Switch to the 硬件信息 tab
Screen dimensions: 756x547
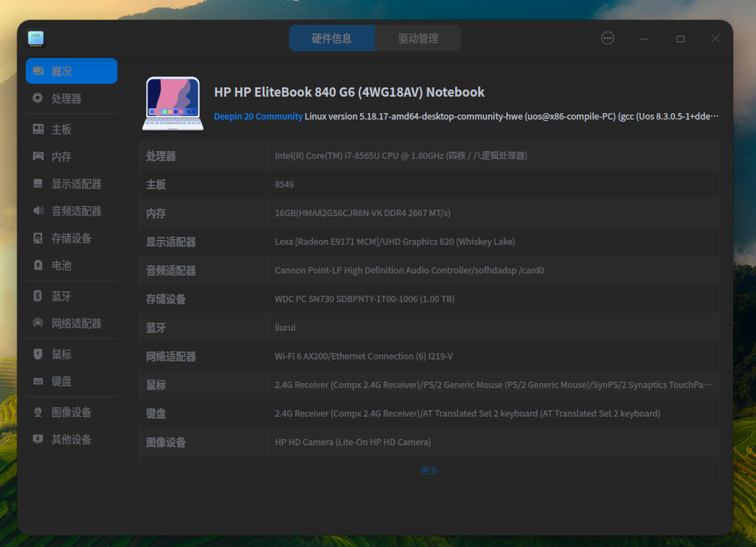click(x=331, y=38)
